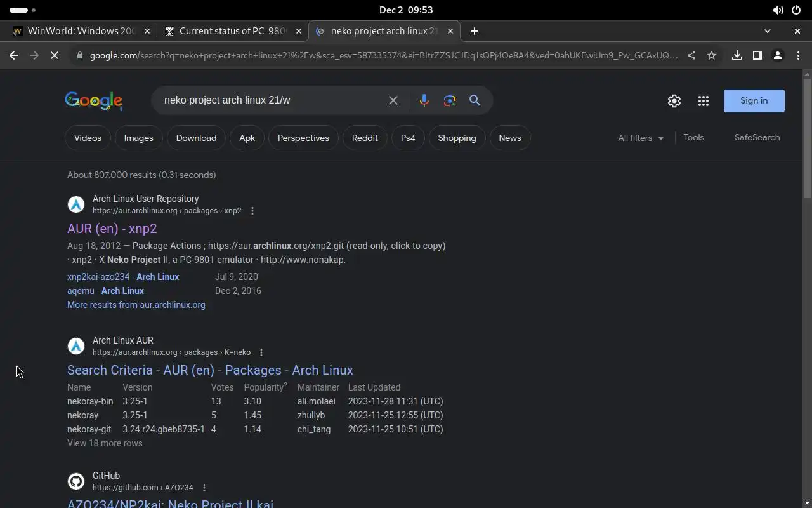Go back to the previous page
812x508 pixels.
[x=14, y=55]
